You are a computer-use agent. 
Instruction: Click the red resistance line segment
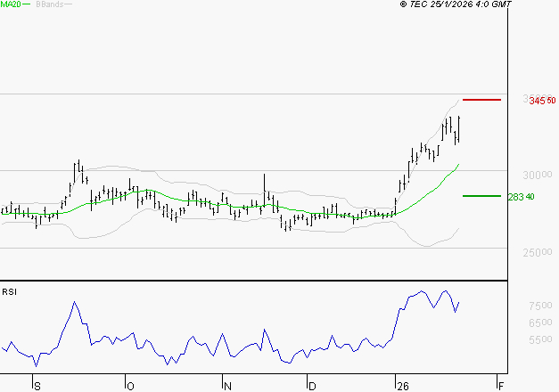(481, 100)
